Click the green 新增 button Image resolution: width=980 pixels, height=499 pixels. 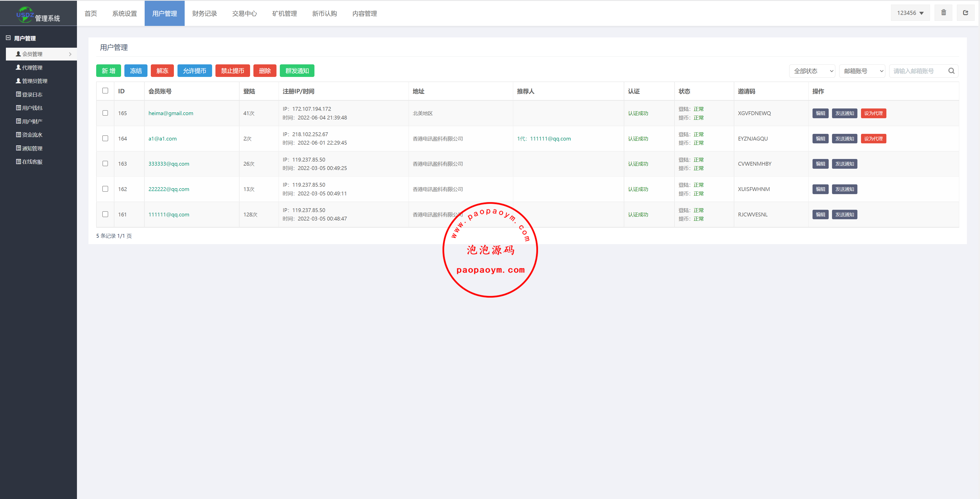click(108, 71)
